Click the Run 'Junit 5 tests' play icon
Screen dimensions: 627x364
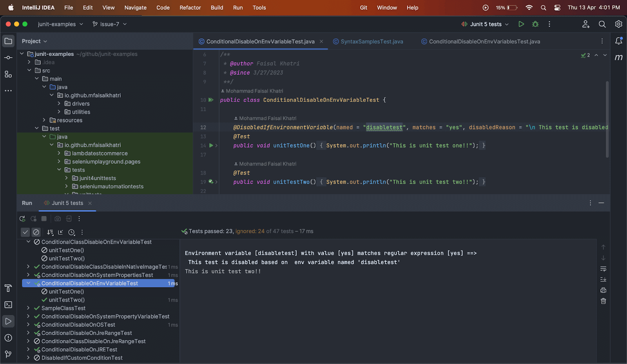coord(521,24)
